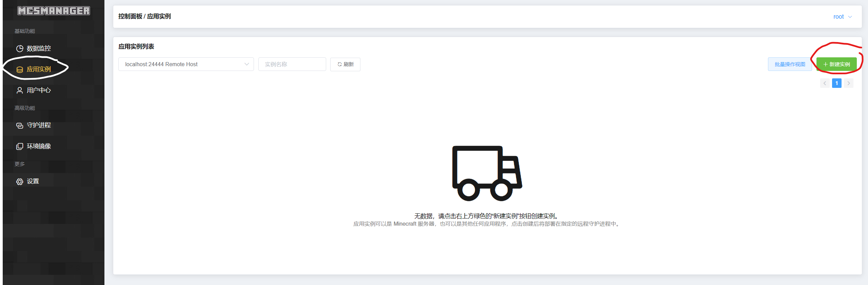868x285 pixels.
Task: Click the green 新建实例 button
Action: pyautogui.click(x=836, y=64)
